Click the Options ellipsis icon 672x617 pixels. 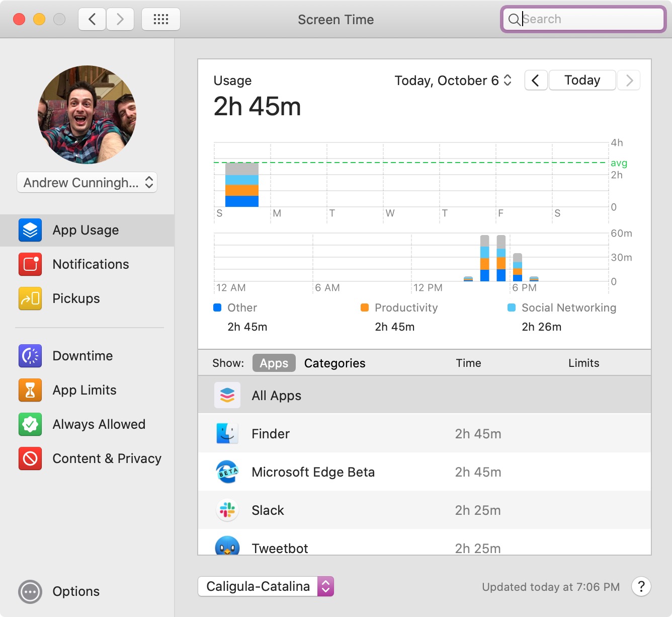click(x=30, y=592)
